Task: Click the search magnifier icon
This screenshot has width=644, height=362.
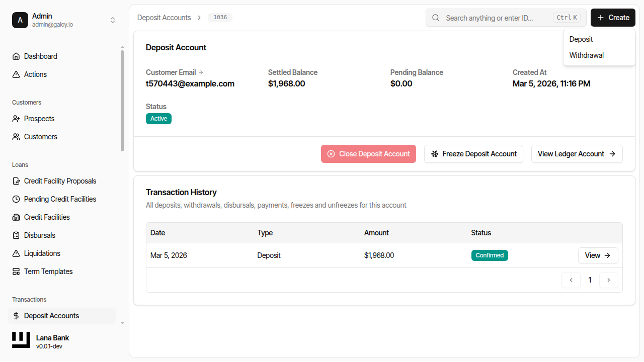Action: tap(436, 18)
